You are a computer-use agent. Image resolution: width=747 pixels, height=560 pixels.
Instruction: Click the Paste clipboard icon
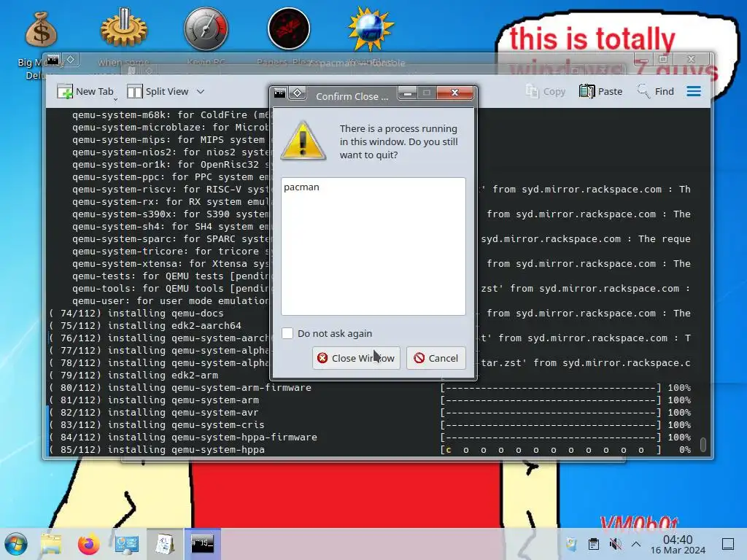(587, 91)
